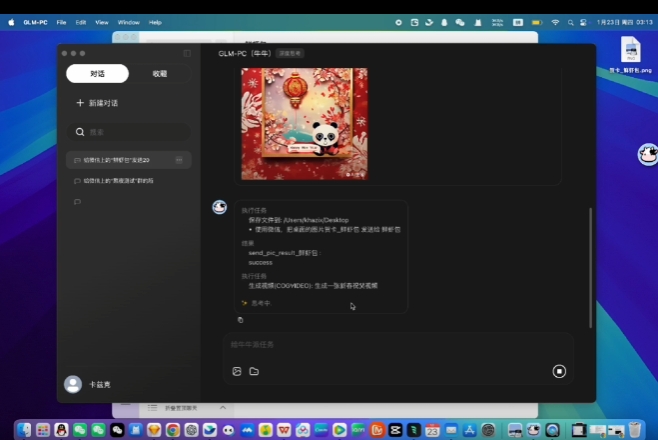
Task: Open Finder from the Dock
Action: tap(24, 430)
